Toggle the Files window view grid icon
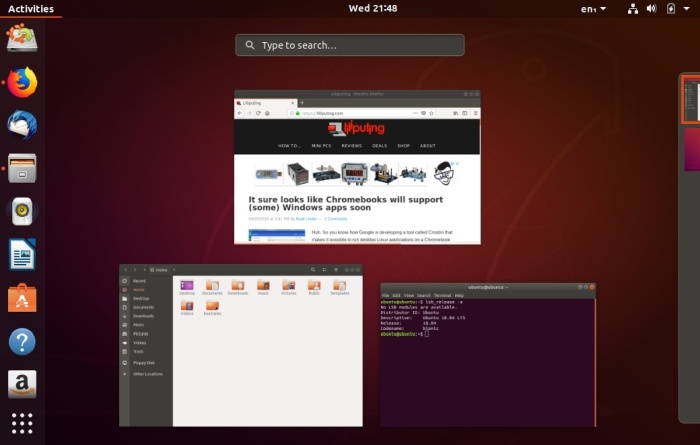Viewport: 700px width, 445px height. [x=325, y=270]
